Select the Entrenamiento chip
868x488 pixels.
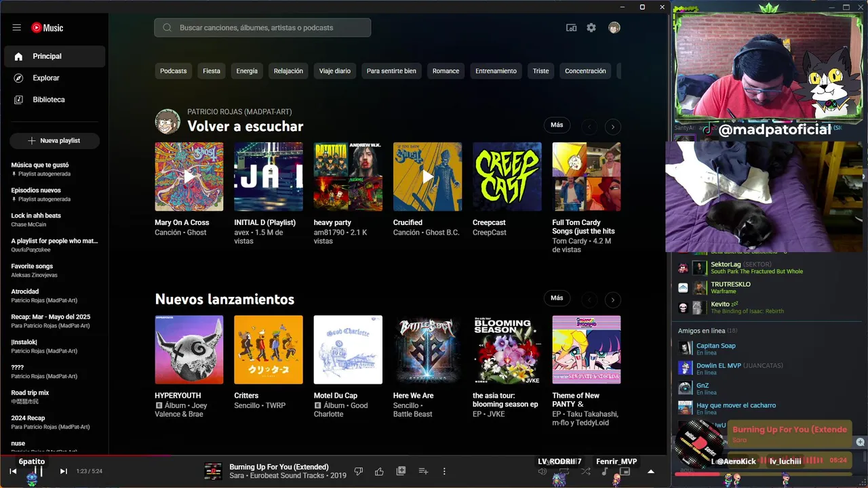tap(496, 71)
